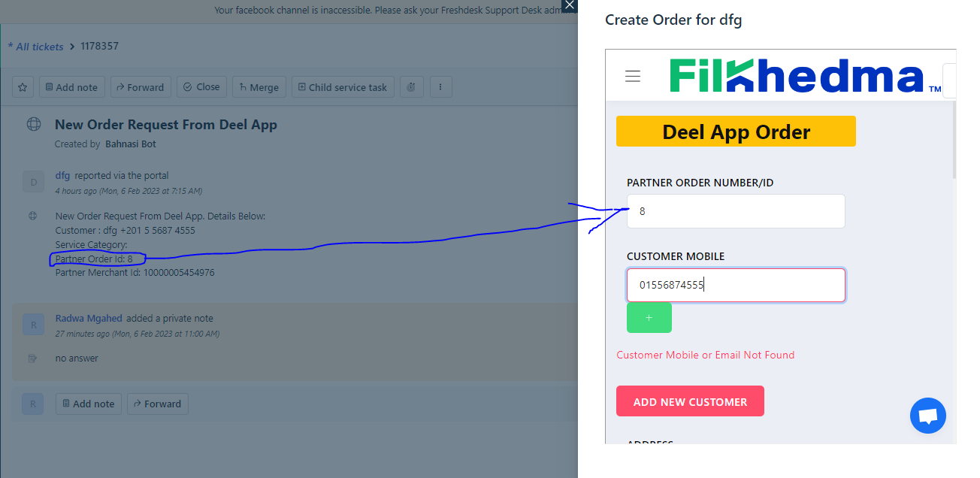Close the ticket using Close button
This screenshot has height=478, width=980.
(201, 87)
